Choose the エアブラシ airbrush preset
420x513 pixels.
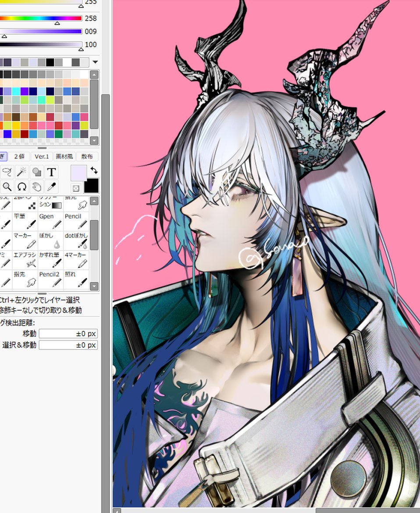coord(25,260)
